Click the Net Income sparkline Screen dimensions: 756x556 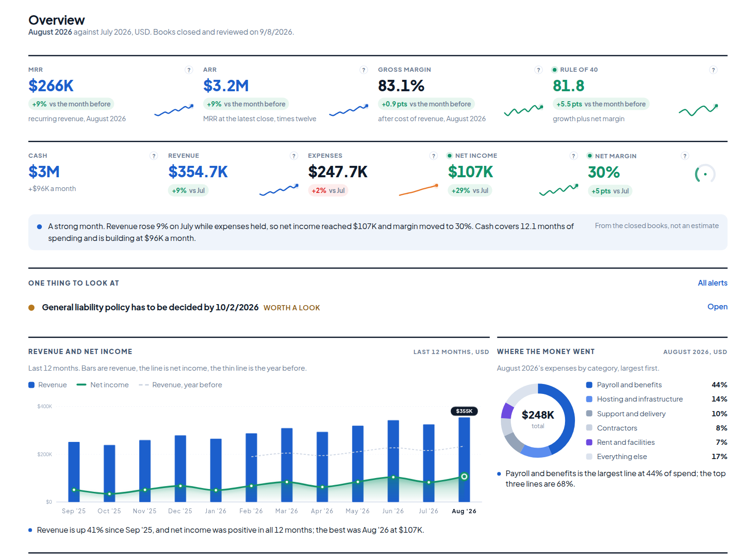[x=559, y=190]
